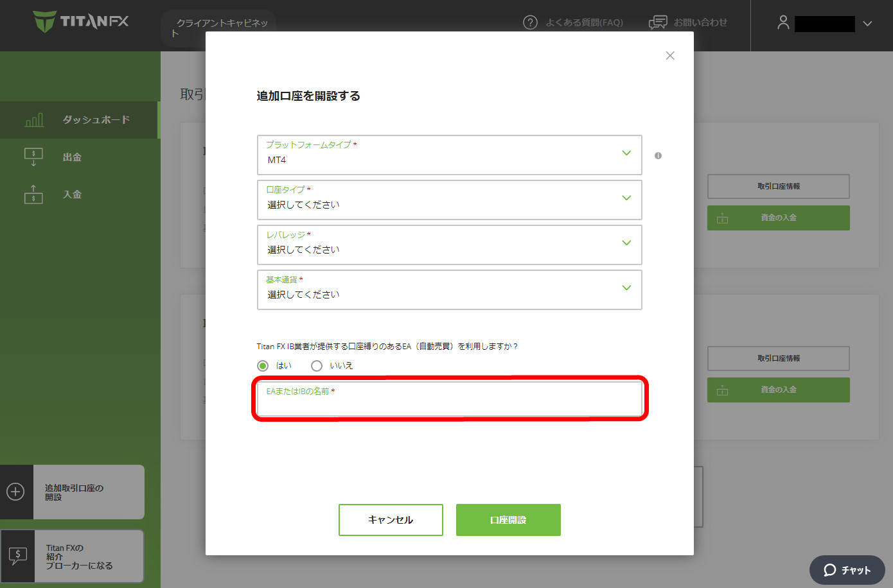This screenshot has height=588, width=893.
Task: Open the レバレッジ dropdown
Action: pyautogui.click(x=450, y=245)
